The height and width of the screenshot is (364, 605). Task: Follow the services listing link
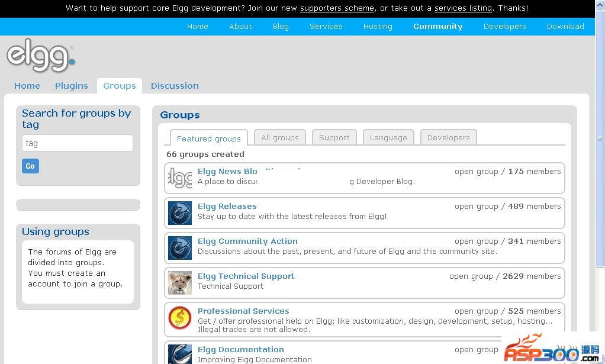464,8
